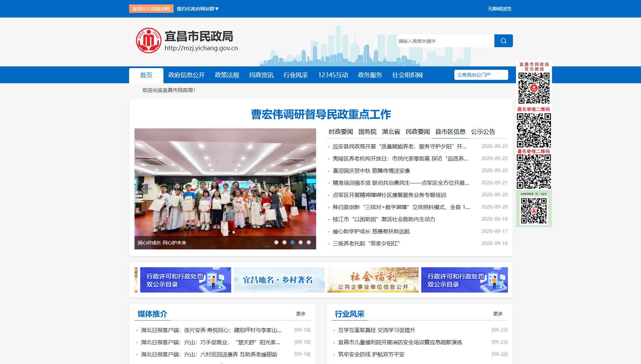
Task: Open 互学互鉴取真经 交流学习促提升 article
Action: click(376, 330)
